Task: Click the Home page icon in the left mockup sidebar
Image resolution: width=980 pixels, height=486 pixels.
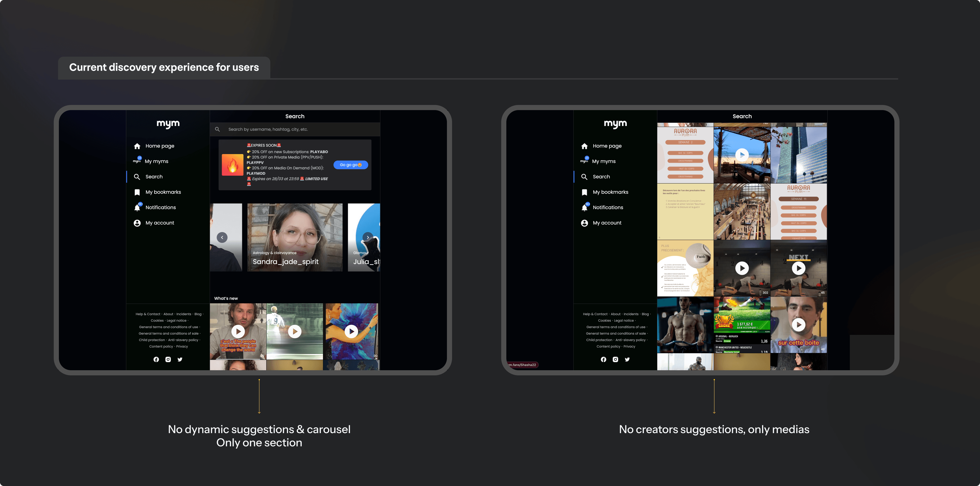Action: [137, 146]
